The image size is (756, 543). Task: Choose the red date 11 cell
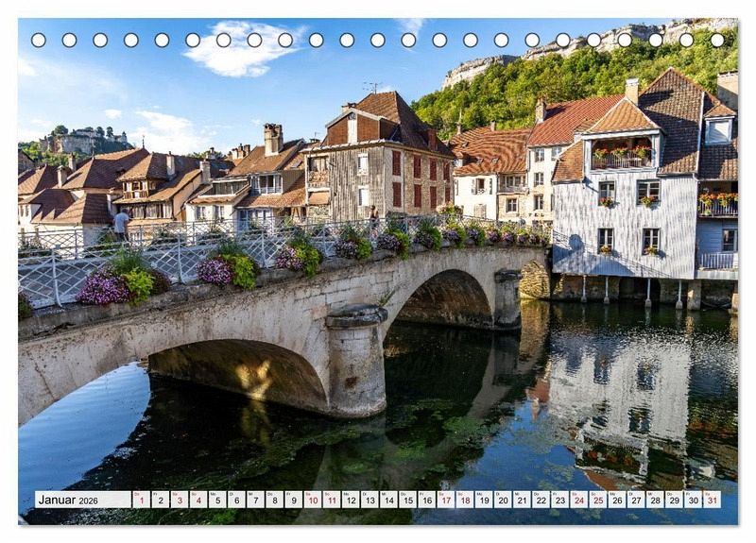332,500
